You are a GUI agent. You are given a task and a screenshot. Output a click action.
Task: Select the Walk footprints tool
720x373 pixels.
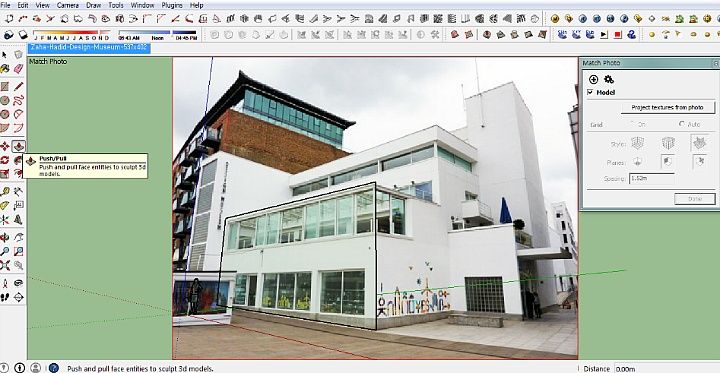(x=5, y=297)
